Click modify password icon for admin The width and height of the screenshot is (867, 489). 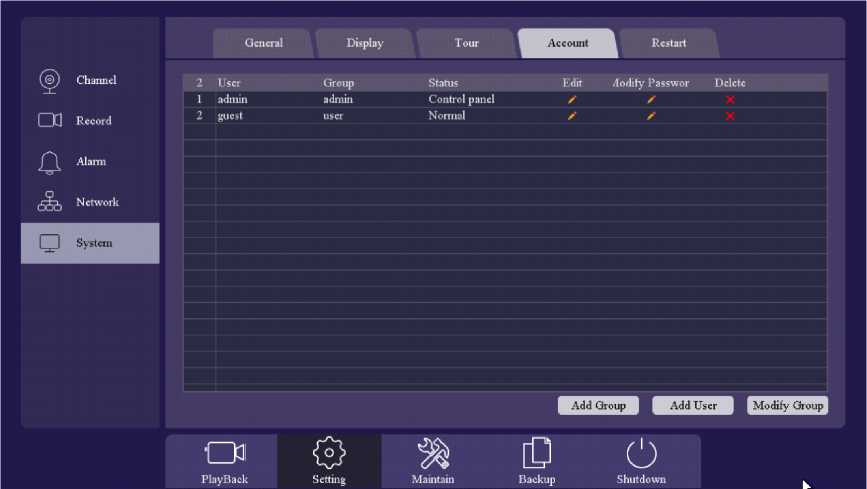(x=651, y=100)
